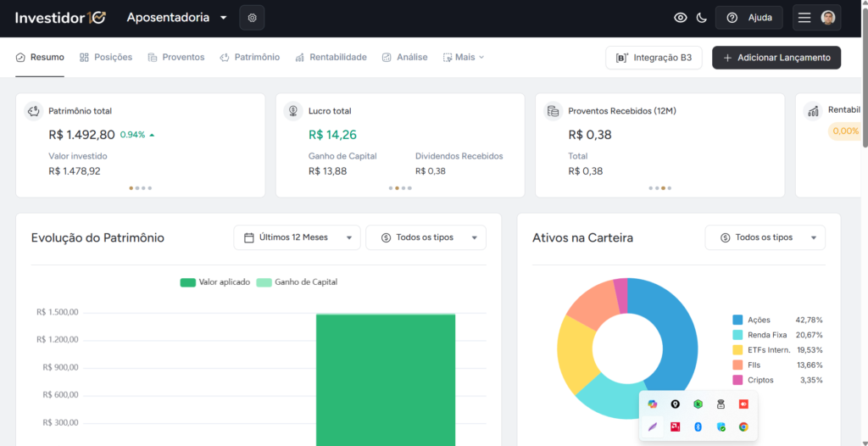
Task: Open the hamburger user menu
Action: click(x=804, y=18)
